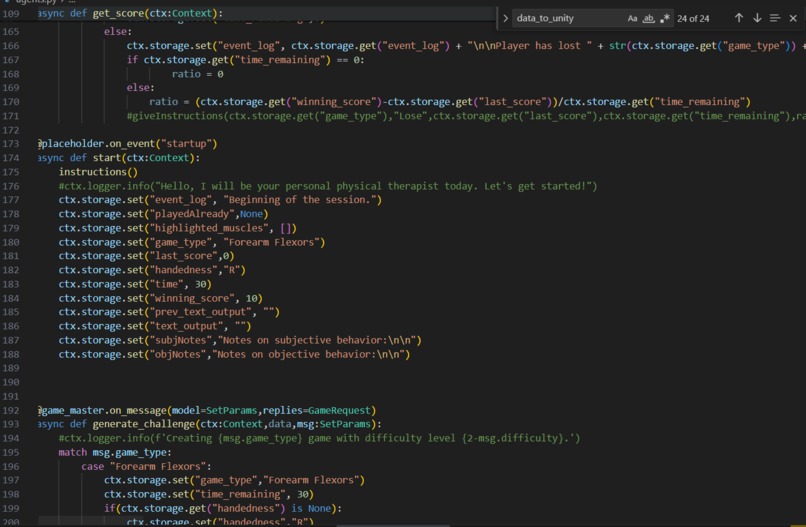The height and width of the screenshot is (527, 806).
Task: Click sticky scroll line 'async def get_score'
Action: tap(131, 13)
